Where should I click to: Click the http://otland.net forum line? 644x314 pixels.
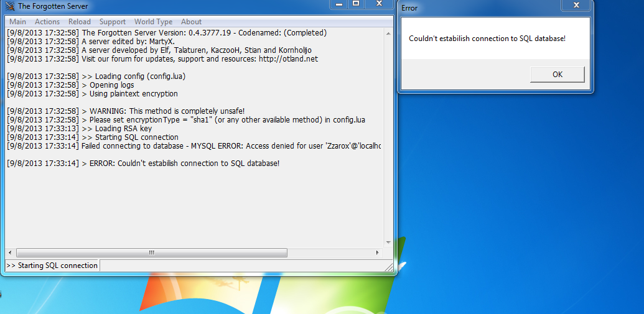(162, 58)
